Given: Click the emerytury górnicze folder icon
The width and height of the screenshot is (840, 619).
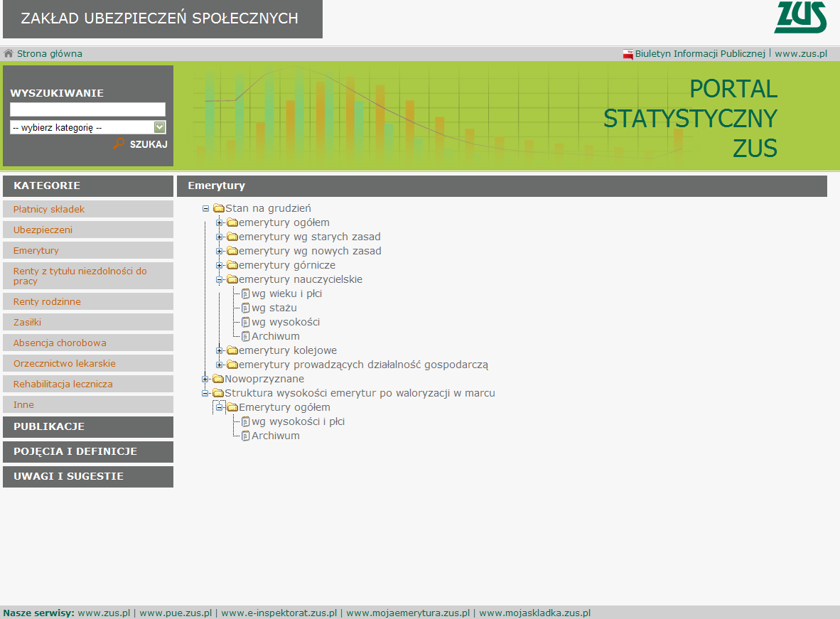Looking at the screenshot, I should tap(232, 265).
